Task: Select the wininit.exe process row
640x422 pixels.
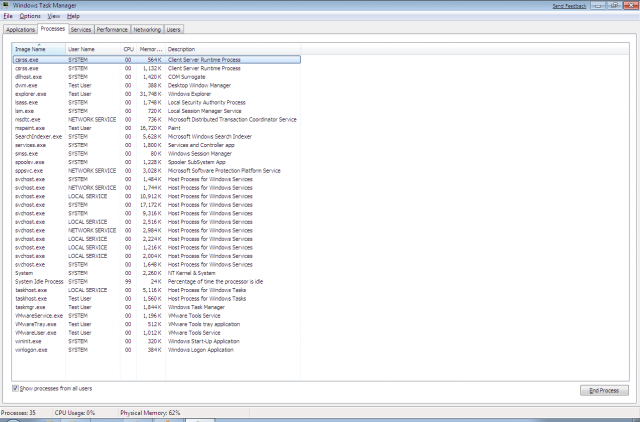Action: point(157,341)
